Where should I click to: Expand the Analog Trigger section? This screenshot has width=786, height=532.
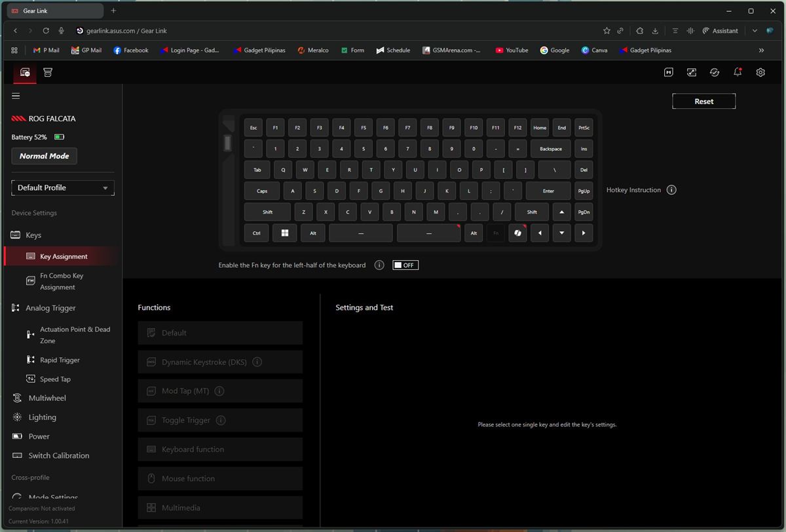point(50,308)
